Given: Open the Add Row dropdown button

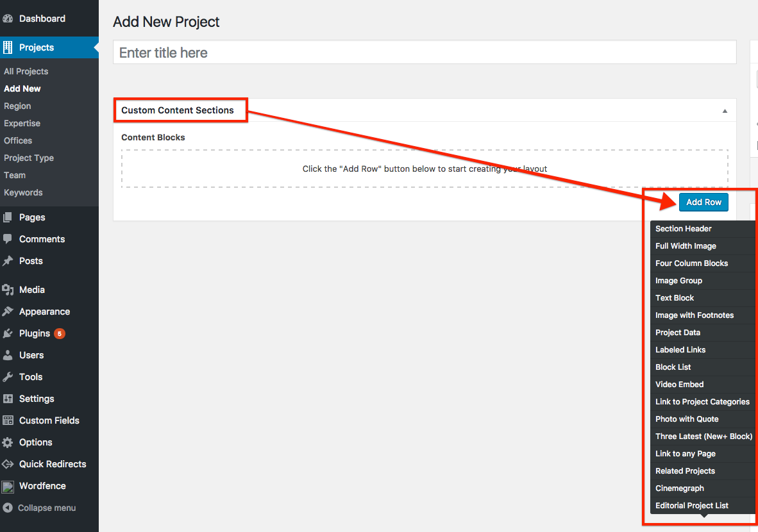Looking at the screenshot, I should tap(703, 202).
